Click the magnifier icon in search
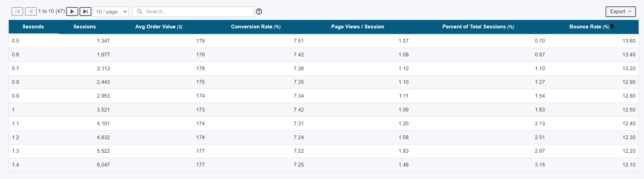This screenshot has height=179, width=644. 140,11
